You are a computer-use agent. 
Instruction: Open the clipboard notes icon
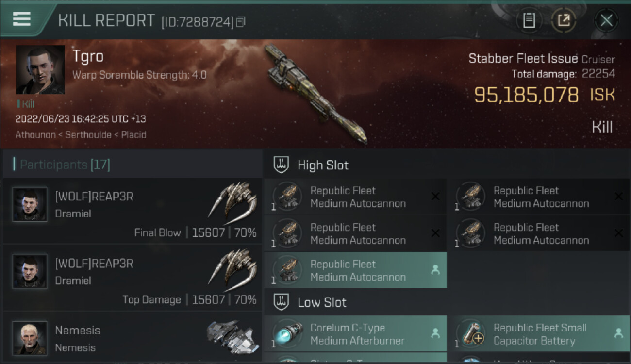(529, 20)
